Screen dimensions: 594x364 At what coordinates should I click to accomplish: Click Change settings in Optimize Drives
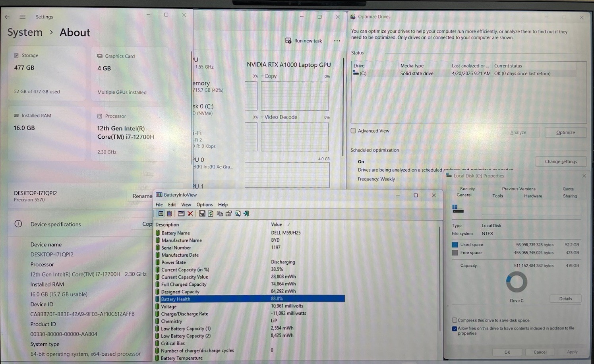[x=561, y=161]
